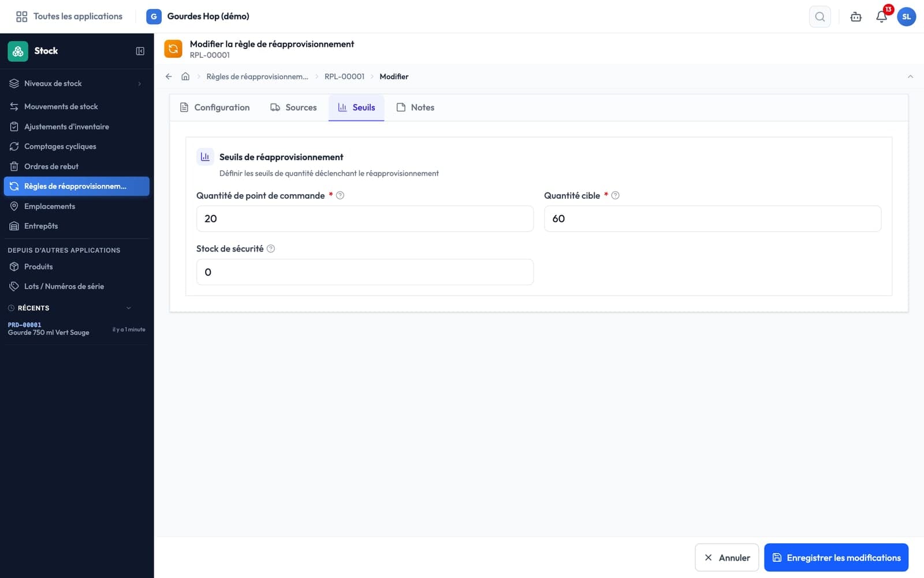Click the home icon in breadcrumb
Image resolution: width=924 pixels, height=578 pixels.
click(185, 76)
